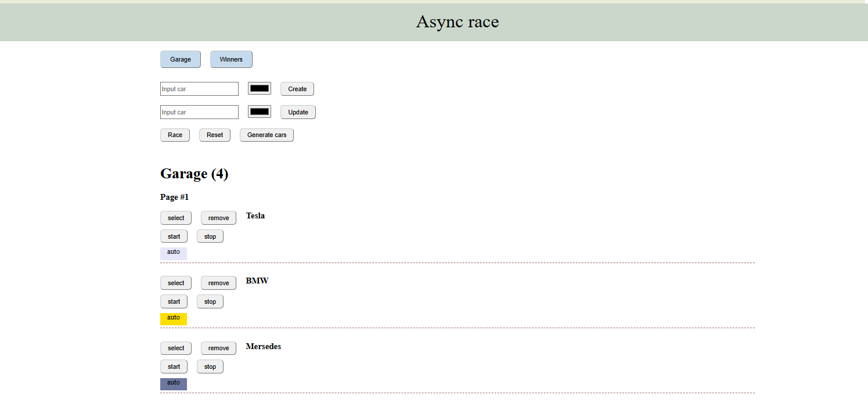Remove the BMW car
The height and width of the screenshot is (406, 868).
[218, 283]
